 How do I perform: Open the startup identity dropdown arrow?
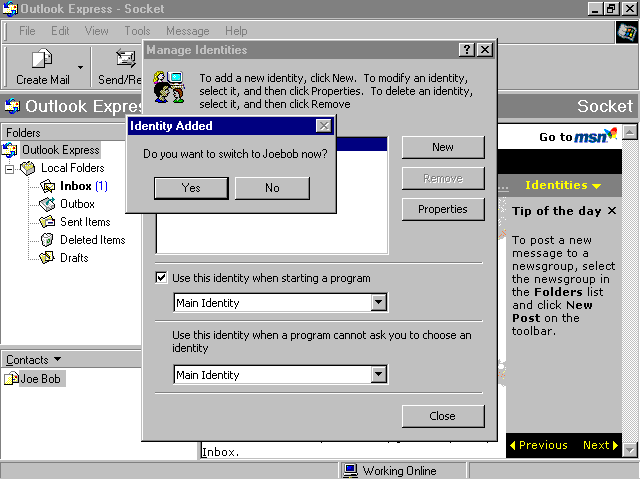click(379, 302)
